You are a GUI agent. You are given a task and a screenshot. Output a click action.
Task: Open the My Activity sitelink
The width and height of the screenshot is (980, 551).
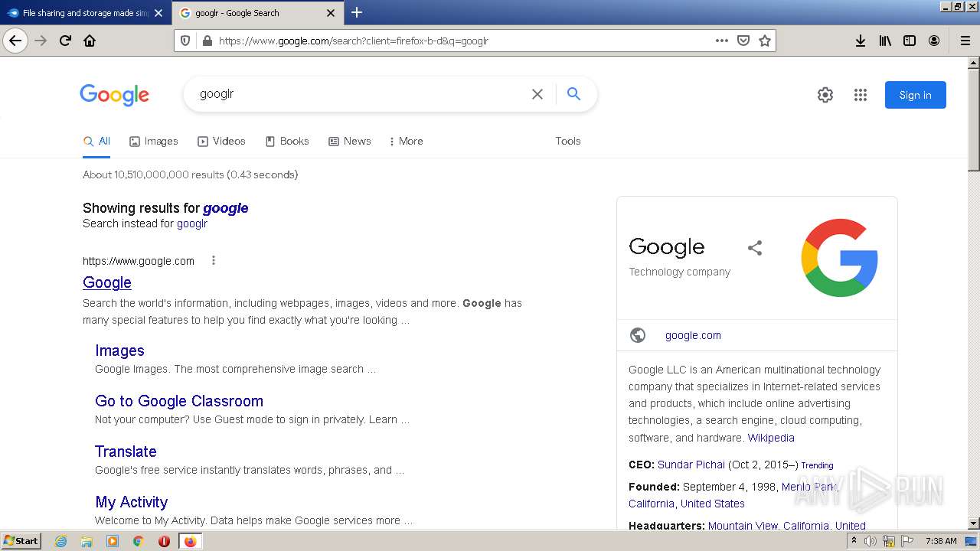tap(132, 502)
